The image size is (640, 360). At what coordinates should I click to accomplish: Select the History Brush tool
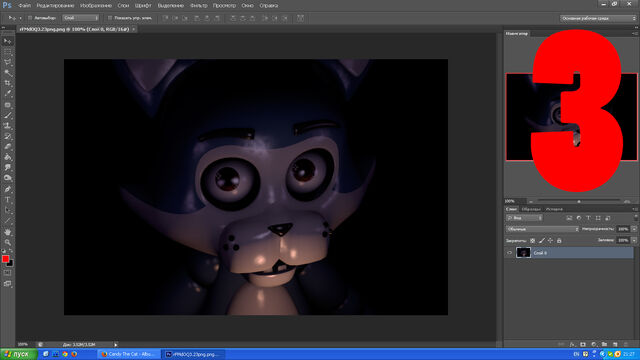coord(8,136)
